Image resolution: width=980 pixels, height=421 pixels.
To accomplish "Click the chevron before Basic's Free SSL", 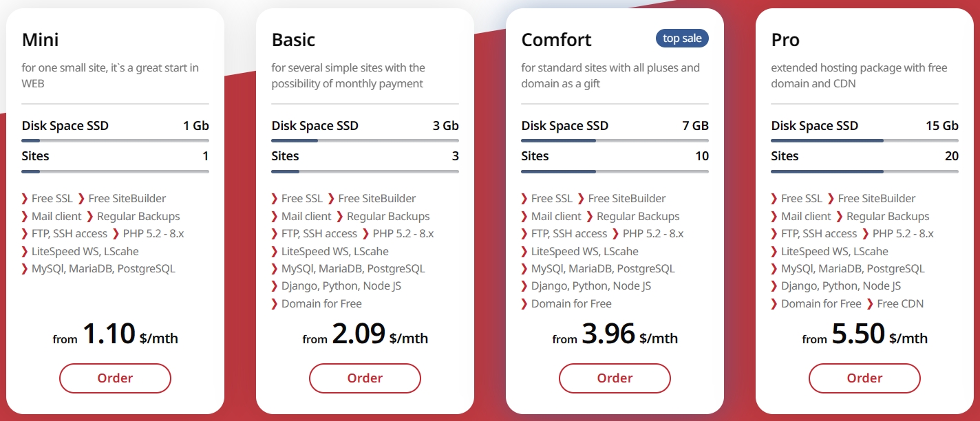I will click(x=275, y=199).
